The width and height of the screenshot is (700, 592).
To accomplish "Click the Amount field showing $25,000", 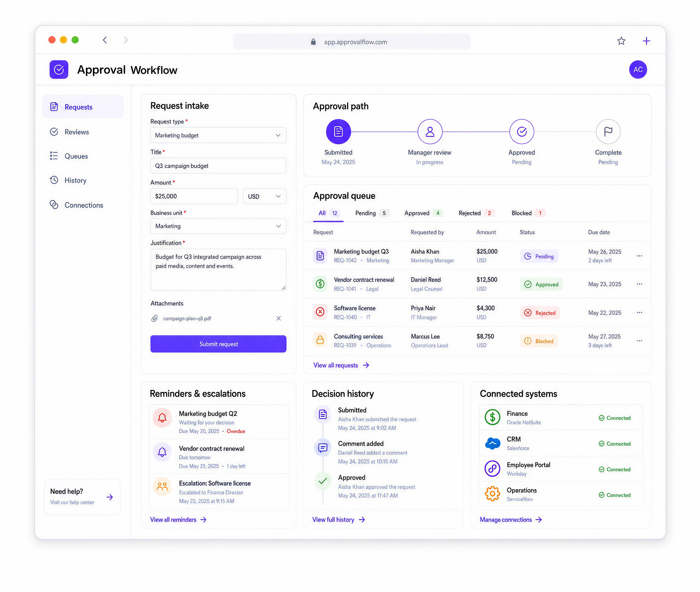I will (x=194, y=196).
